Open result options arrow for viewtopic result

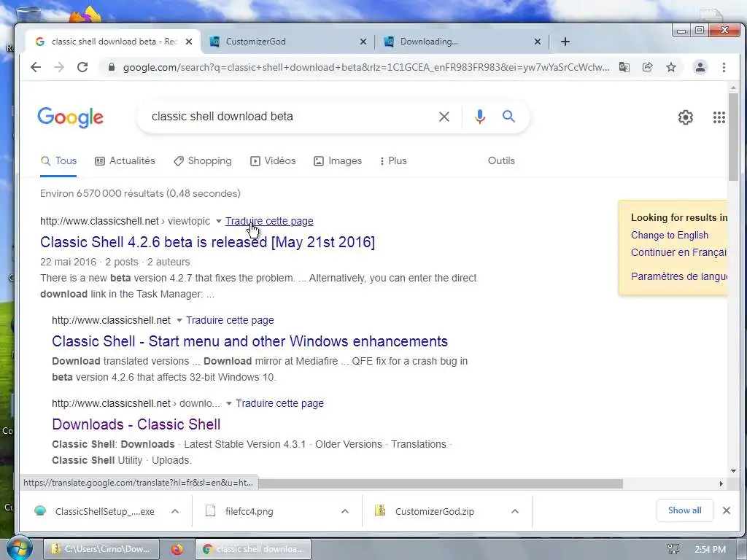[x=219, y=222]
